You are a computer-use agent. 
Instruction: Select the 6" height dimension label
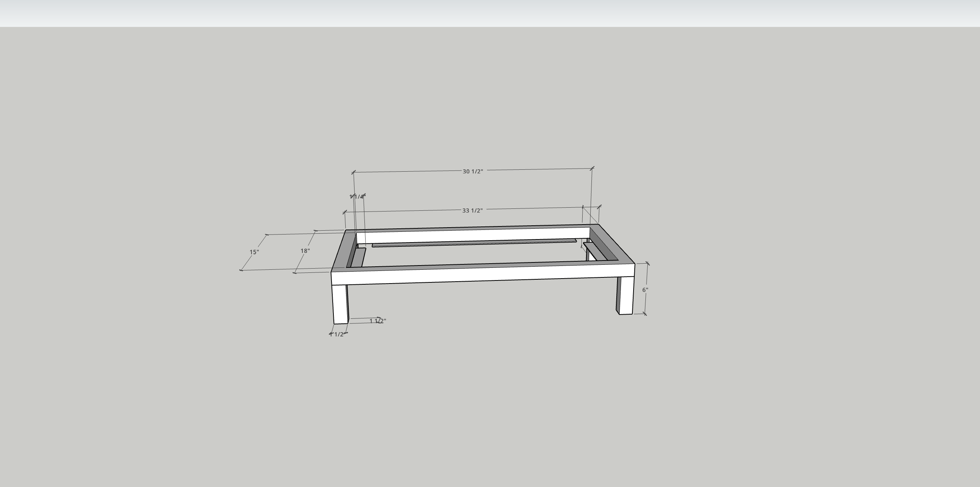pos(645,290)
